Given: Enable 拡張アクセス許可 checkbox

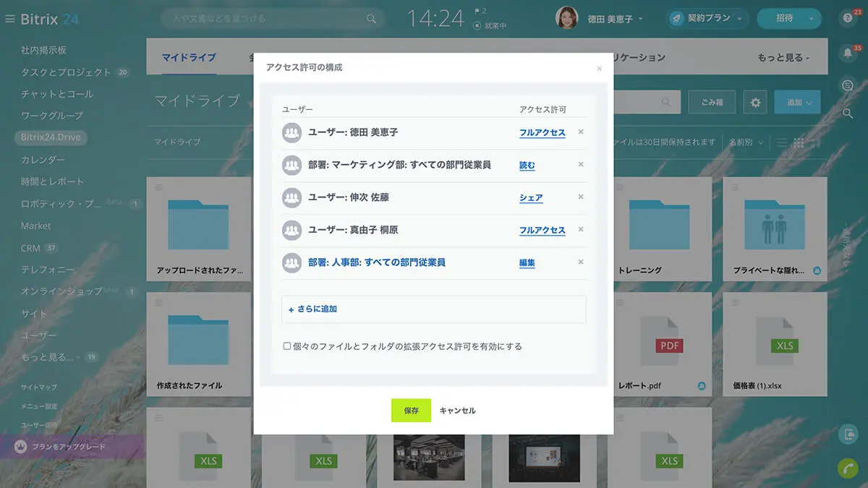Looking at the screenshot, I should point(287,346).
